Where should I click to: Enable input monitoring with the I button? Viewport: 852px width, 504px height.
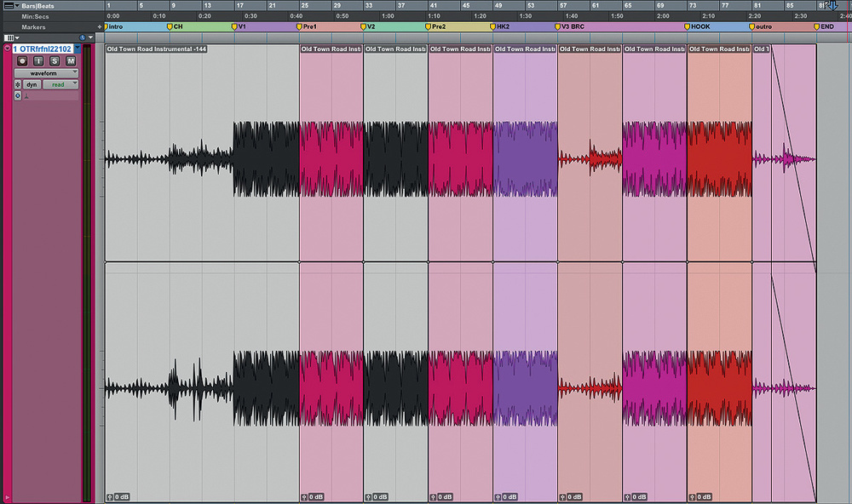pyautogui.click(x=38, y=61)
